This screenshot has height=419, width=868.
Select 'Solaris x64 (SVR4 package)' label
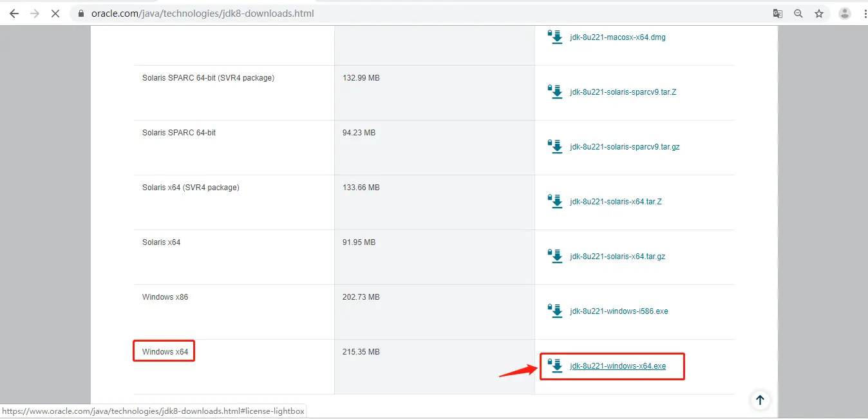[191, 188]
